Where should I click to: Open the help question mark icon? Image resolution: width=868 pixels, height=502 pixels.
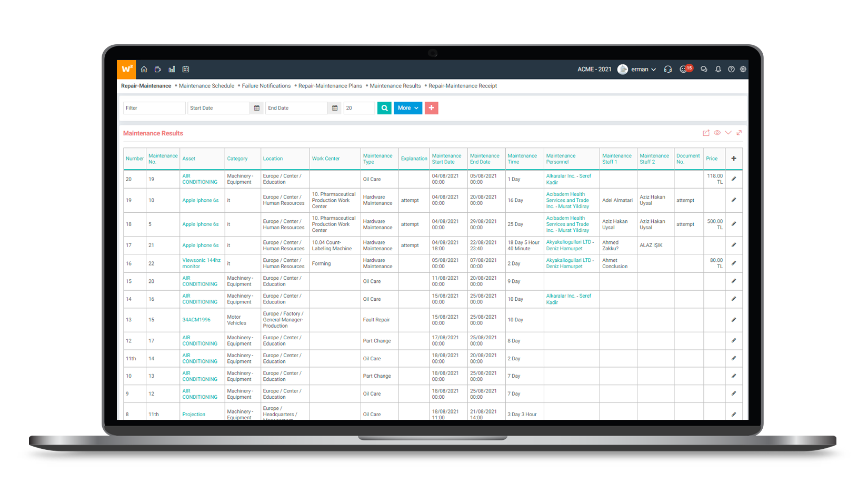pos(731,70)
